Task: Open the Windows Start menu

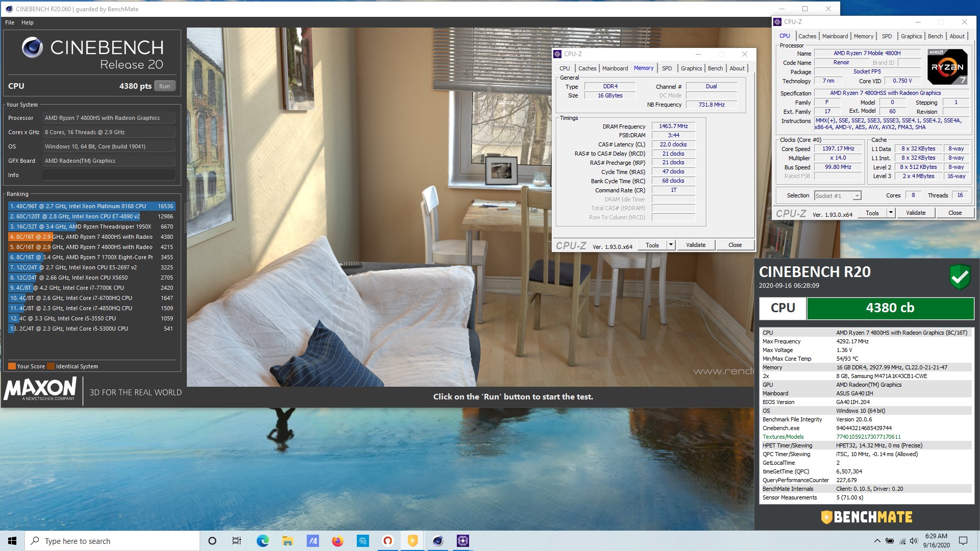Action: [12, 541]
